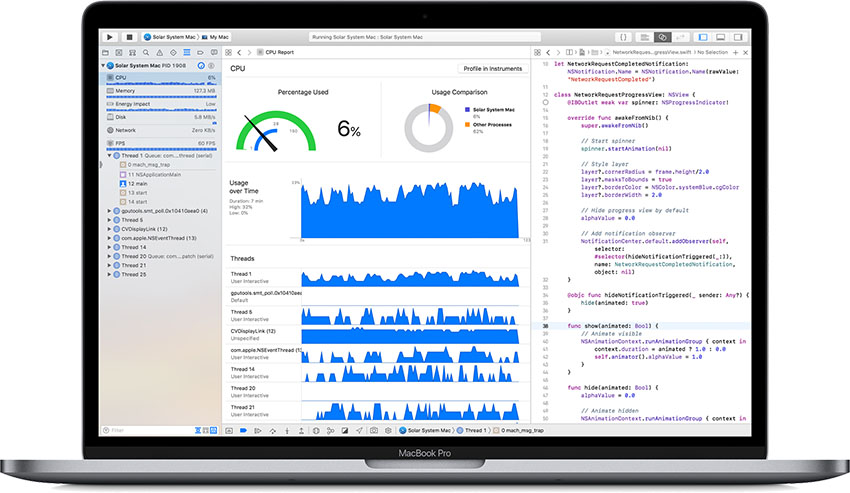Click Continue program execution icon

coord(258,431)
